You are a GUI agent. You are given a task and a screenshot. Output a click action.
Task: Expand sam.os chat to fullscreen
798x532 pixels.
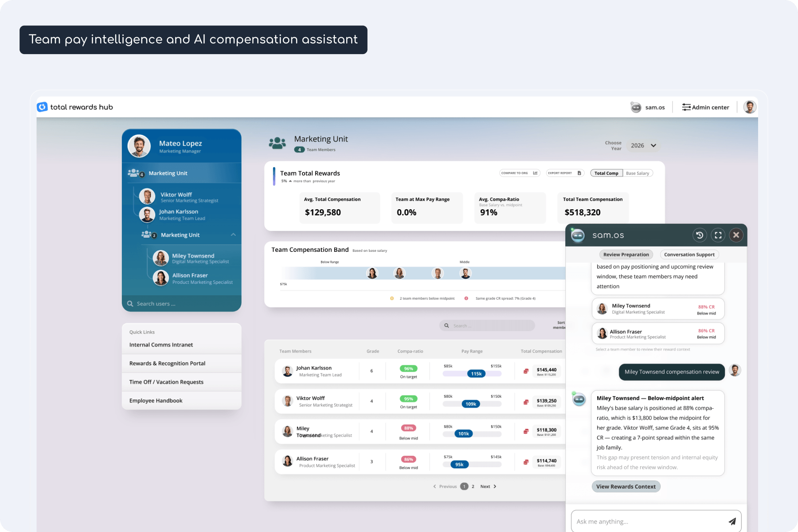tap(718, 235)
